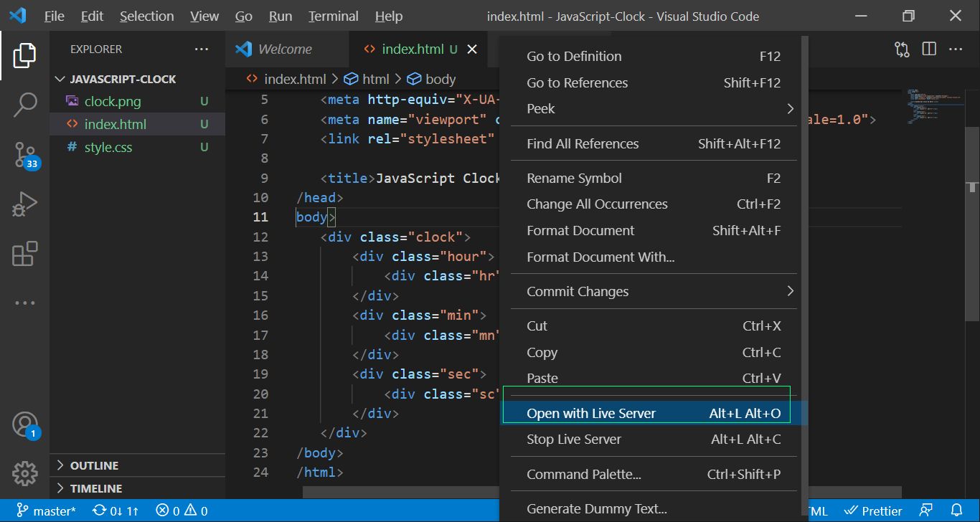Expand the TIMELINE section
980x522 pixels.
[x=136, y=488]
